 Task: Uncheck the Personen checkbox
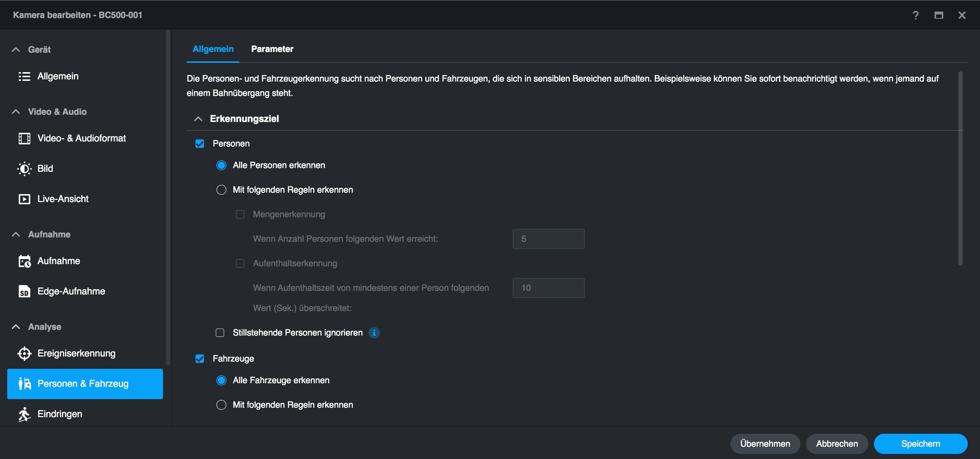coord(200,144)
